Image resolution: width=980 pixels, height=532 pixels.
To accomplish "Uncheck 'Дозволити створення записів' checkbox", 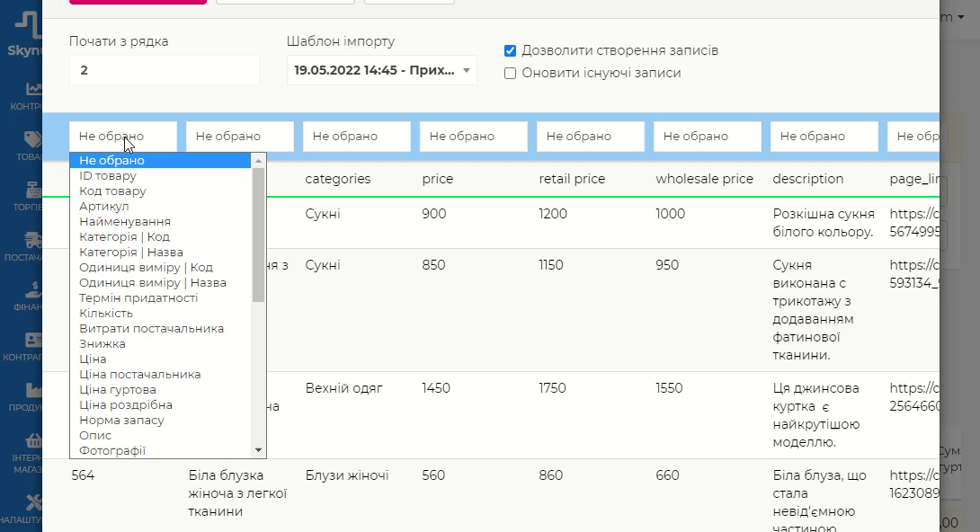I will tap(510, 51).
